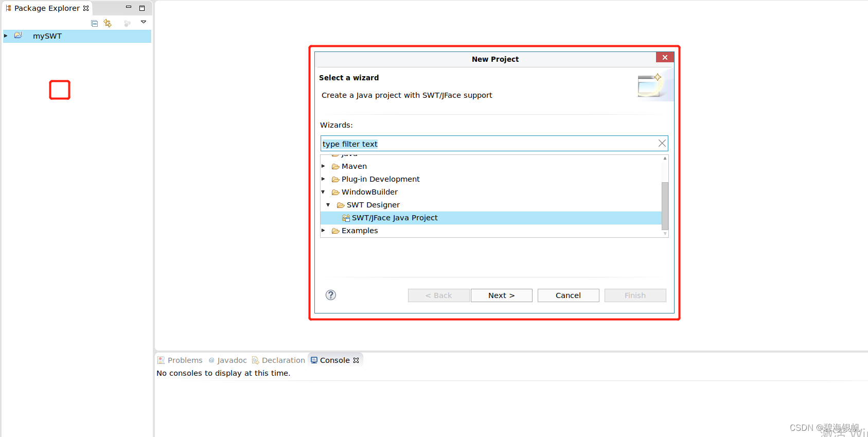Image resolution: width=868 pixels, height=437 pixels.
Task: Click wizard list scrollbar up arrow
Action: [665, 159]
